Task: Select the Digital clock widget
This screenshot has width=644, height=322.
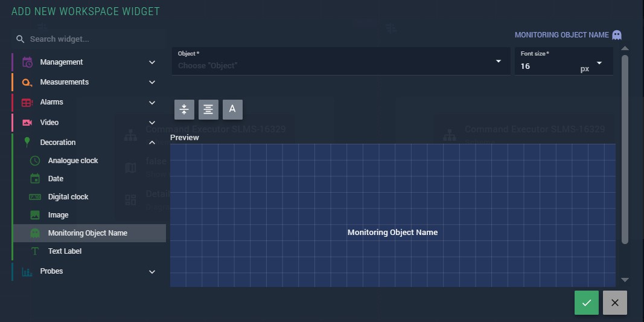Action: click(68, 197)
